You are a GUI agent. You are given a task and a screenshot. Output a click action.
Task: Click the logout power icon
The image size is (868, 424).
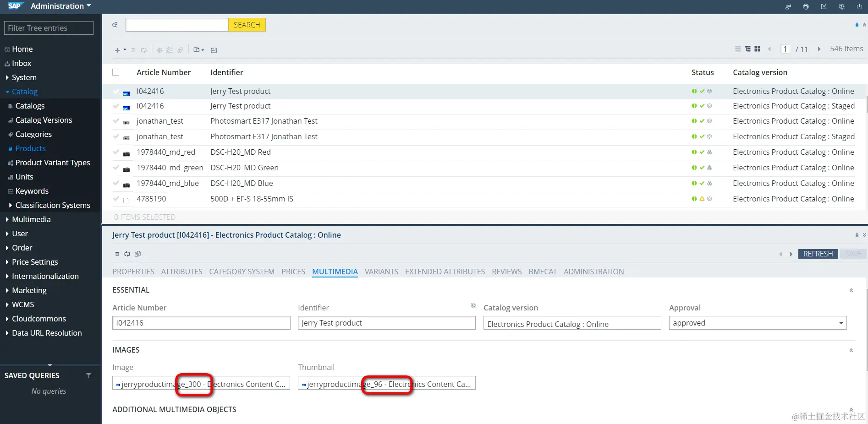(x=859, y=6)
